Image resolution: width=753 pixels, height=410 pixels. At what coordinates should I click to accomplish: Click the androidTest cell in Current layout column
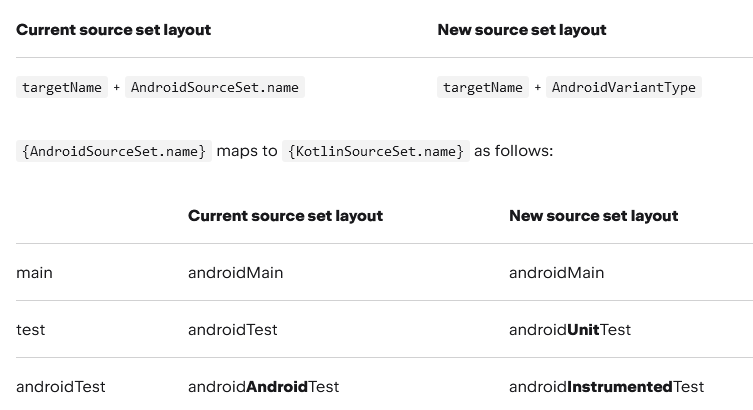coord(233,330)
